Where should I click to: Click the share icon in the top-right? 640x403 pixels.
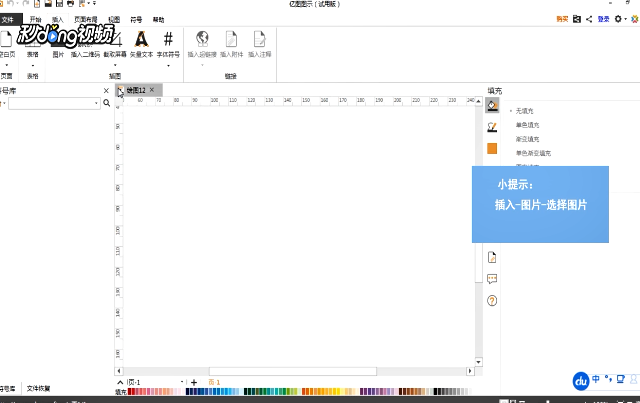point(589,19)
